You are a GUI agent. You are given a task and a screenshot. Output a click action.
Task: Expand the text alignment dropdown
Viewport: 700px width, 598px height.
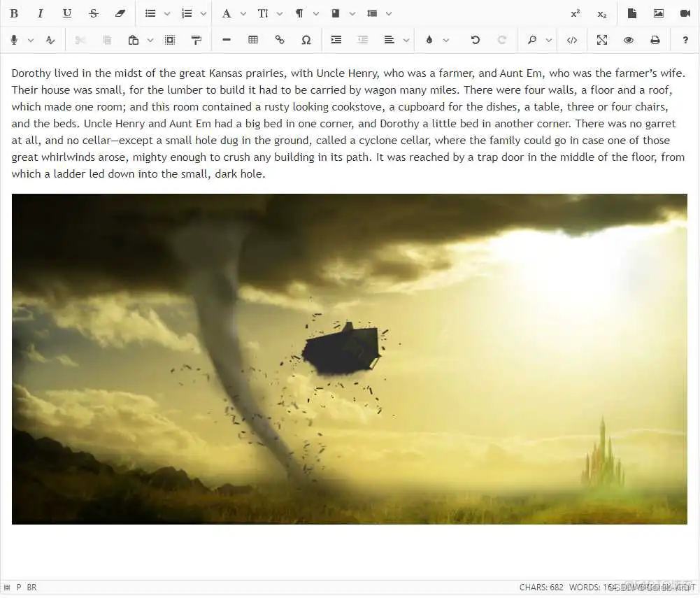point(406,40)
